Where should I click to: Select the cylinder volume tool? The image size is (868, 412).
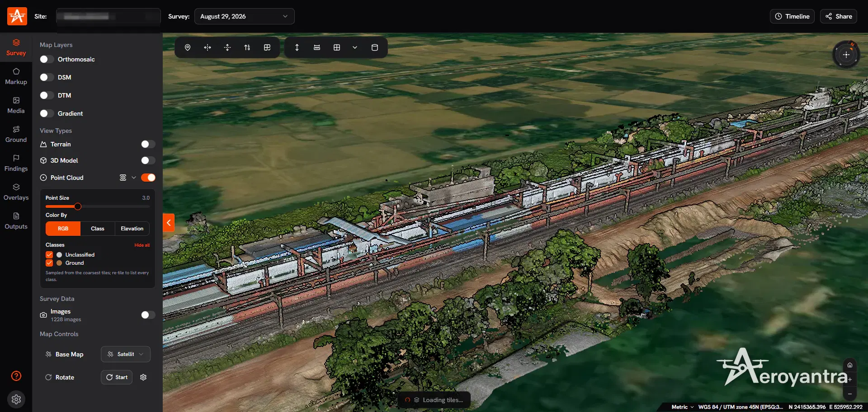point(375,47)
